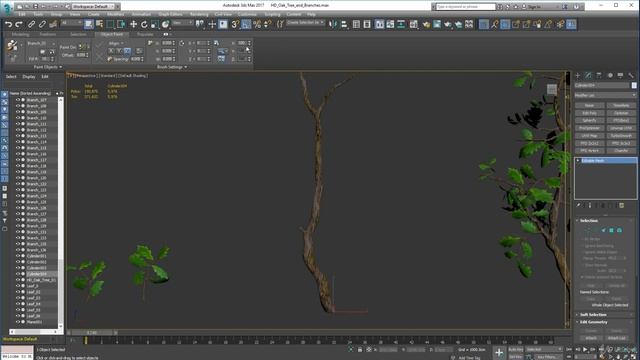Open the Modifiers menu
The width and height of the screenshot is (640, 360).
click(116, 14)
